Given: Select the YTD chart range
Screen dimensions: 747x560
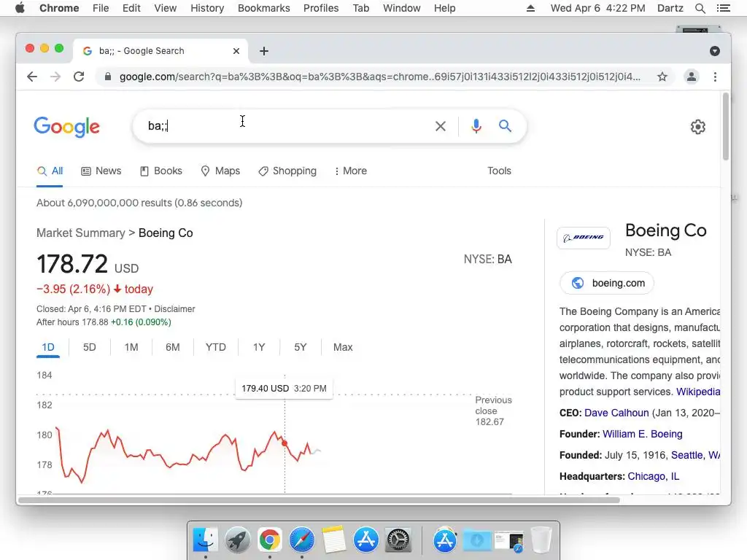Looking at the screenshot, I should click(x=216, y=347).
